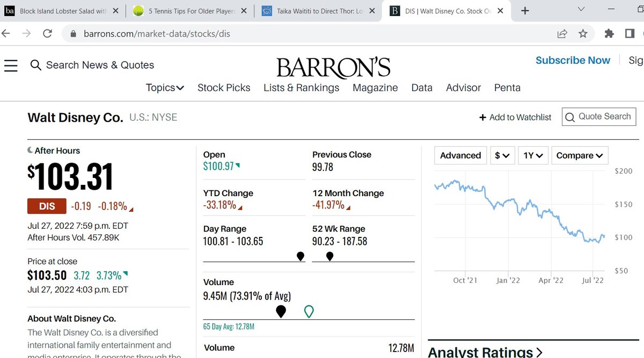The height and width of the screenshot is (358, 644).
Task: Click the search magnifier icon
Action: tap(36, 65)
